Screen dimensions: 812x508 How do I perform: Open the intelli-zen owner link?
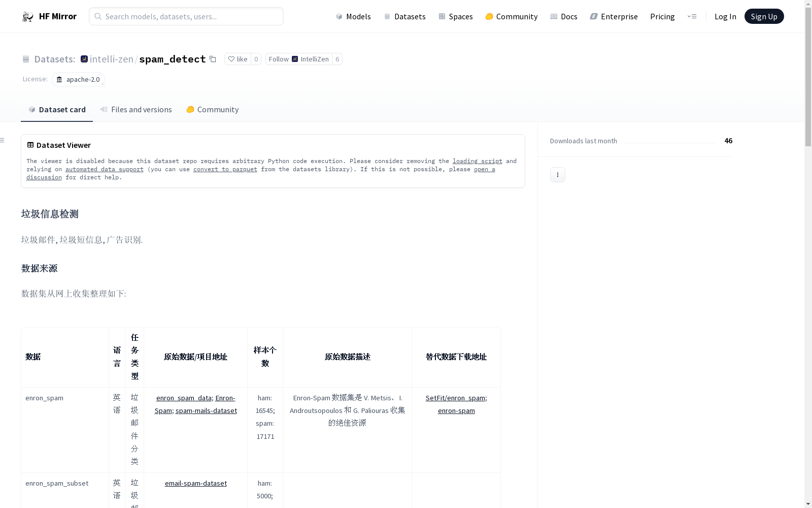coord(111,59)
